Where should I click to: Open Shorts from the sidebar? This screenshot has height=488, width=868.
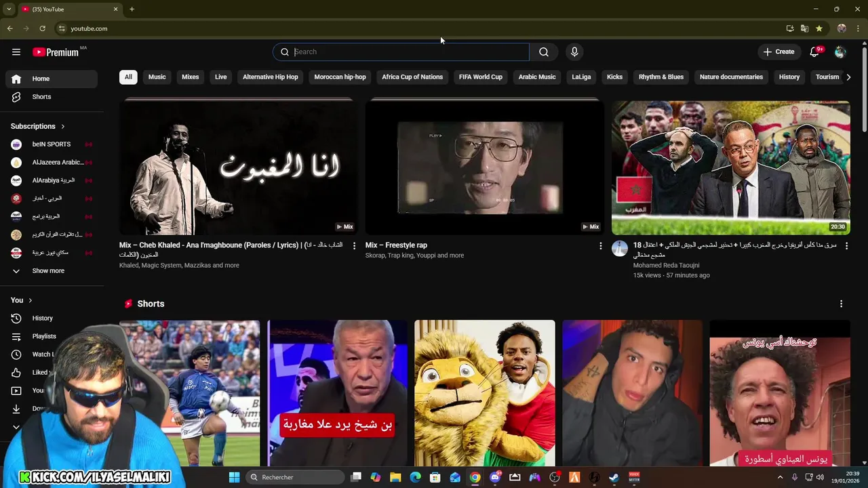coord(52,97)
